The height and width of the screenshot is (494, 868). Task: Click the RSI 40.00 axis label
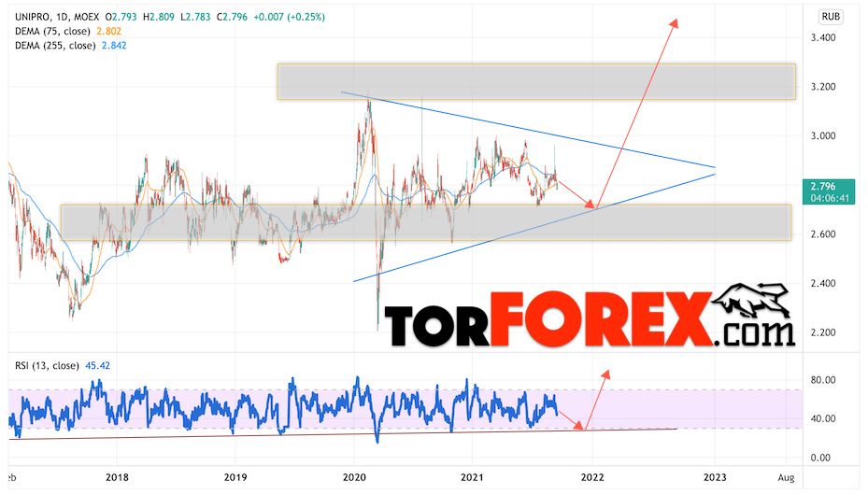pos(823,418)
